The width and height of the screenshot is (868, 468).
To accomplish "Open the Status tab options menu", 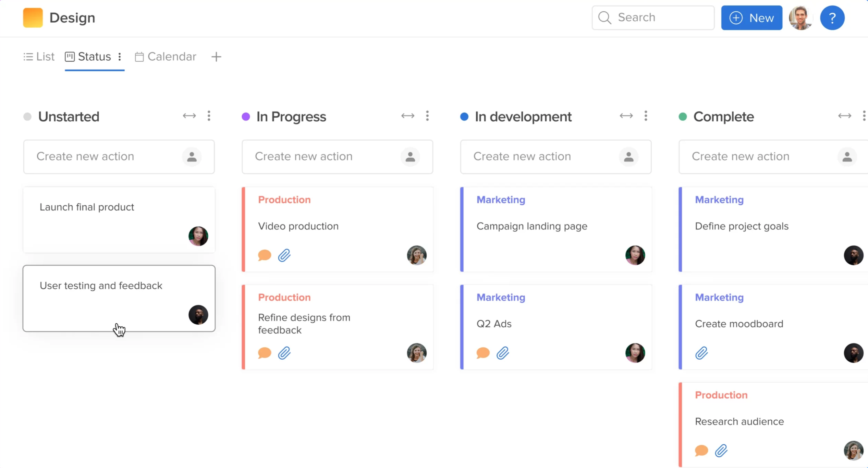I will (x=120, y=57).
